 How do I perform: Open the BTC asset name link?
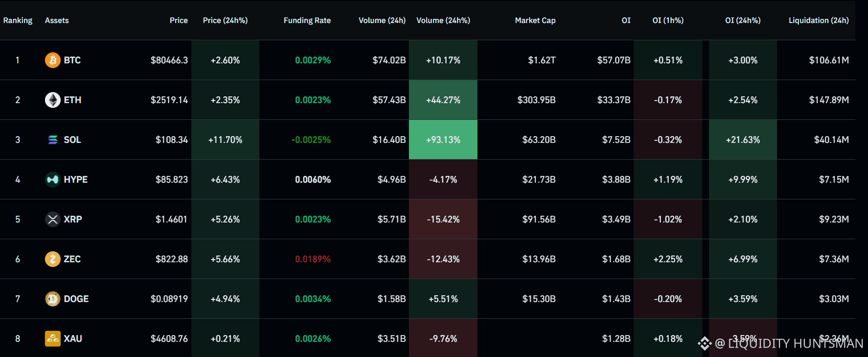click(72, 60)
